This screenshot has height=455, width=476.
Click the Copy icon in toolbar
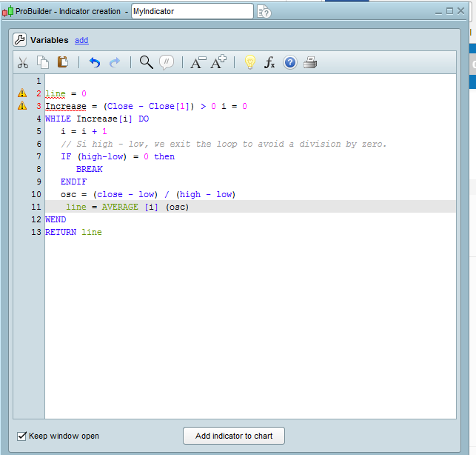[43, 63]
